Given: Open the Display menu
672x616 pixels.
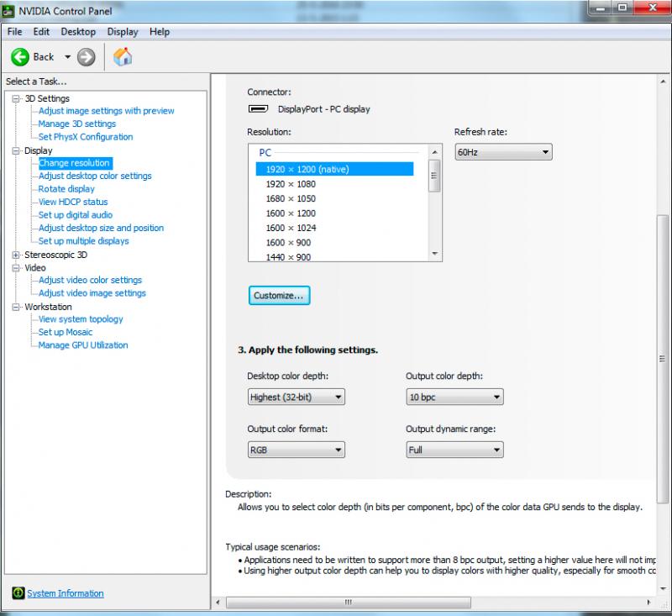Looking at the screenshot, I should click(x=123, y=32).
